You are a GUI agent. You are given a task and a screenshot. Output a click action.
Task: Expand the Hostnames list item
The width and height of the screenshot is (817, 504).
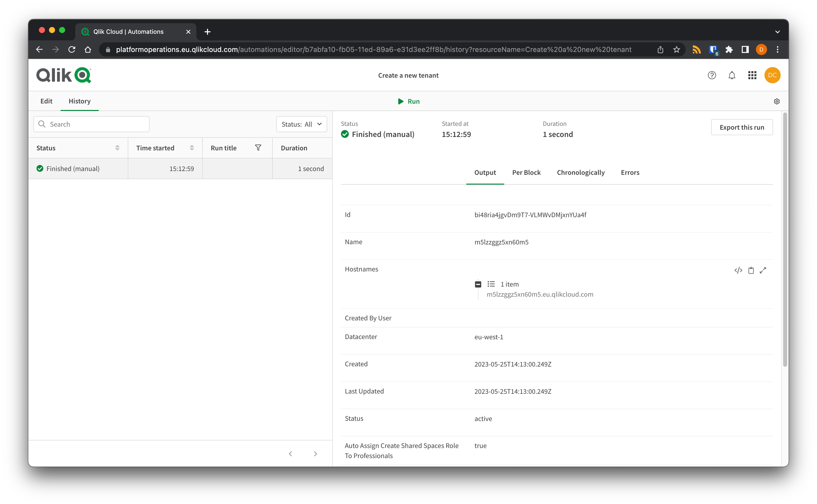(478, 284)
